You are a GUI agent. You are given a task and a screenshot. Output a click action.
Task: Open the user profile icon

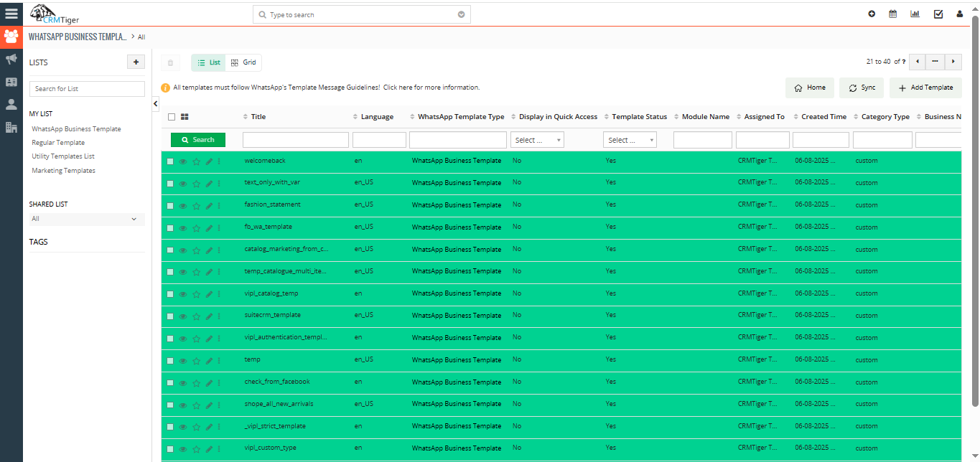[959, 14]
